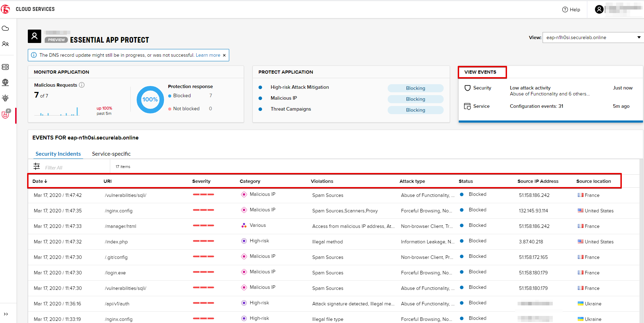
Task: Select the /api/v1/auth event row
Action: tap(334, 304)
